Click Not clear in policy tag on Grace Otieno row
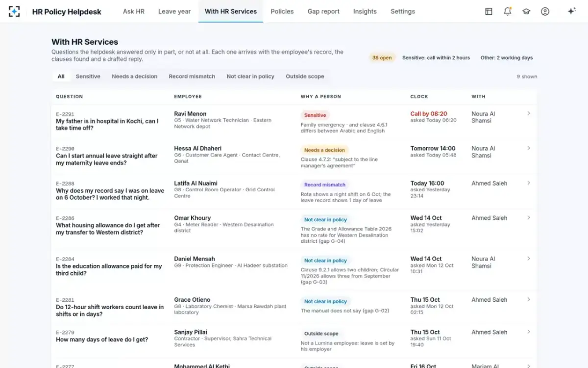 click(325, 301)
